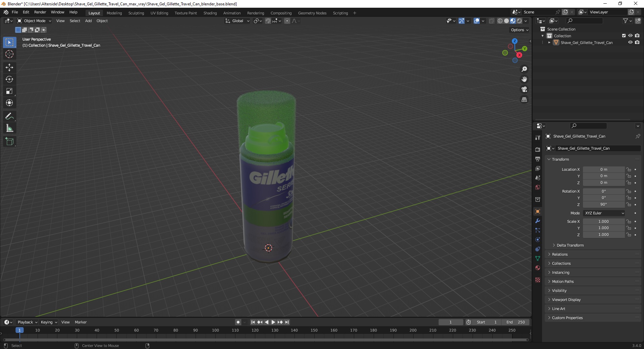644x349 pixels.
Task: Open the timeline Keying popover
Action: click(49, 322)
